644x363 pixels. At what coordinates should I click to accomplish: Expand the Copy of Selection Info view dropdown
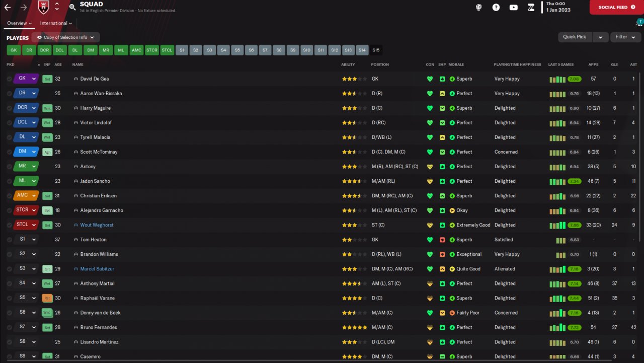[66, 37]
